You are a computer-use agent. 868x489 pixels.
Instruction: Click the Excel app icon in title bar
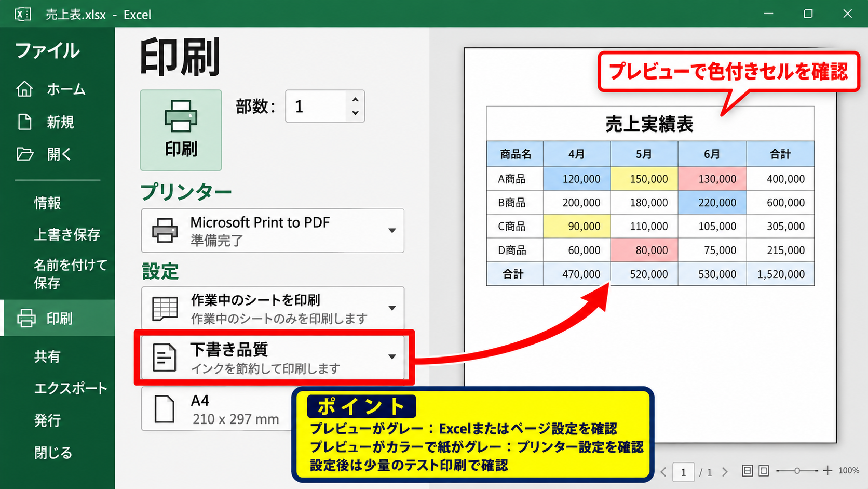pyautogui.click(x=22, y=14)
